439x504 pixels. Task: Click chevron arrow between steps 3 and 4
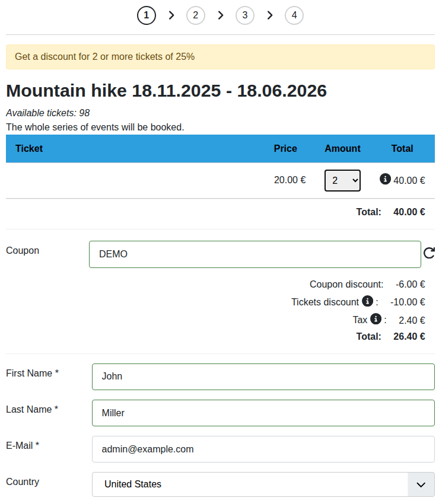click(270, 15)
